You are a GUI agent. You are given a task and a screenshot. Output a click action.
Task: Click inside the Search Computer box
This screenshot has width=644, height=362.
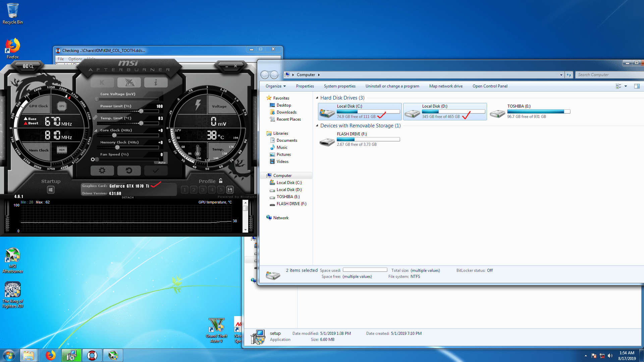(609, 74)
